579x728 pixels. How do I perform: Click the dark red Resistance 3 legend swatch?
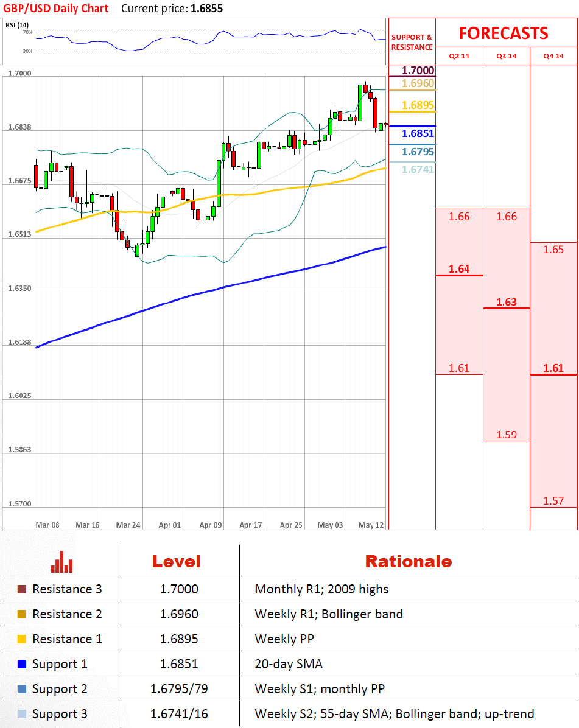coord(22,589)
